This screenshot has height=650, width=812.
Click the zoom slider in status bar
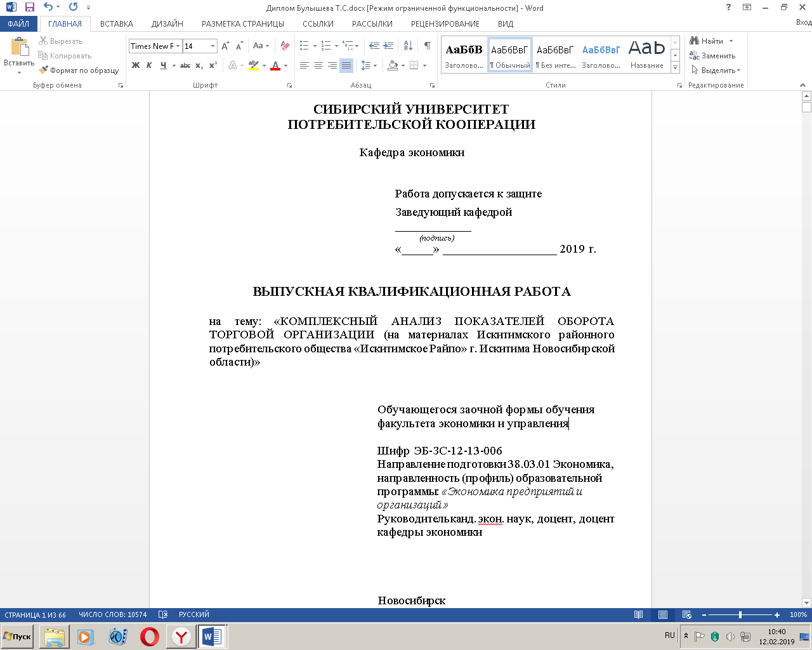(x=740, y=615)
